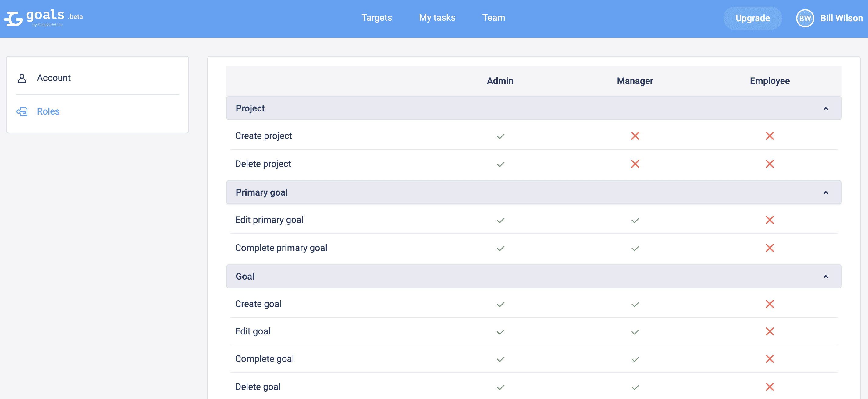Click the Bill Wilson username
The width and height of the screenshot is (868, 399).
841,18
